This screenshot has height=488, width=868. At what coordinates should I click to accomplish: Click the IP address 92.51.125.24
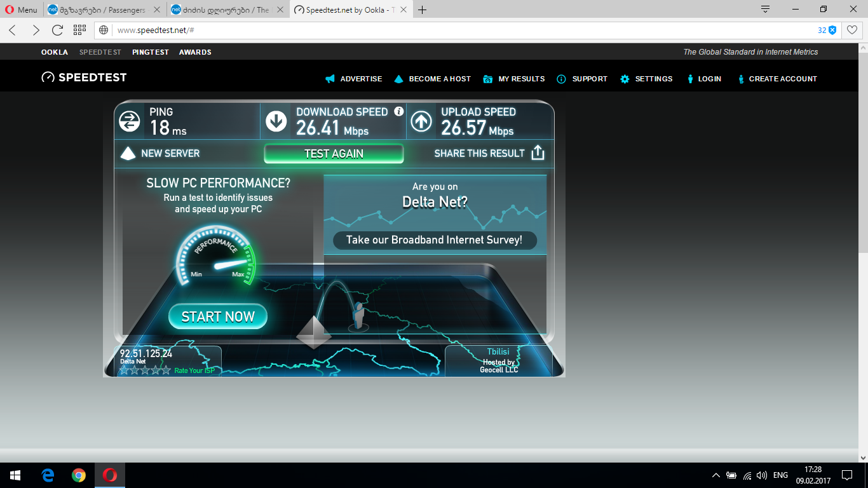(x=146, y=353)
